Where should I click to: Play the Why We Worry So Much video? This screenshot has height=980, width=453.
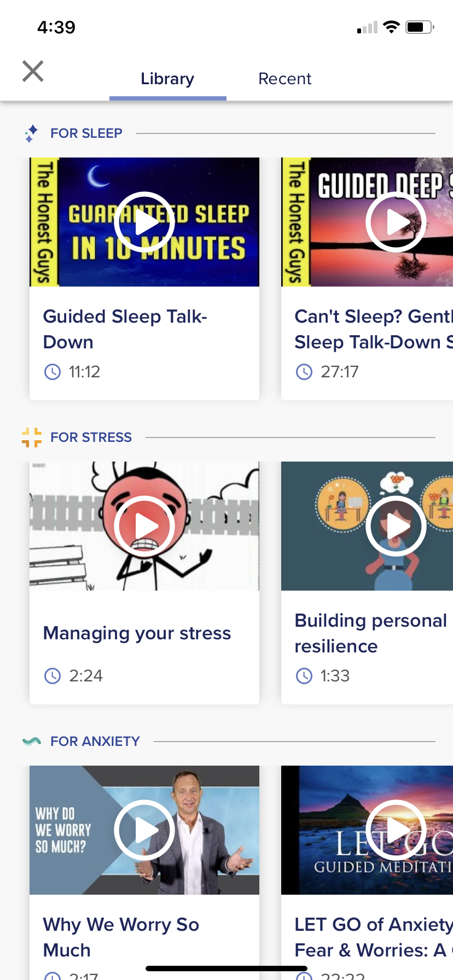coord(144,830)
